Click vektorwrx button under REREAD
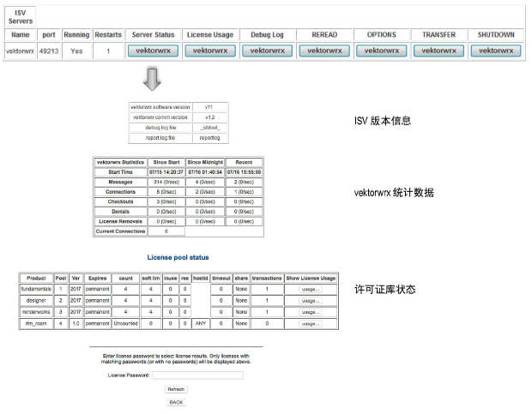Image resolution: width=532 pixels, height=414 pixels. pyautogui.click(x=324, y=51)
